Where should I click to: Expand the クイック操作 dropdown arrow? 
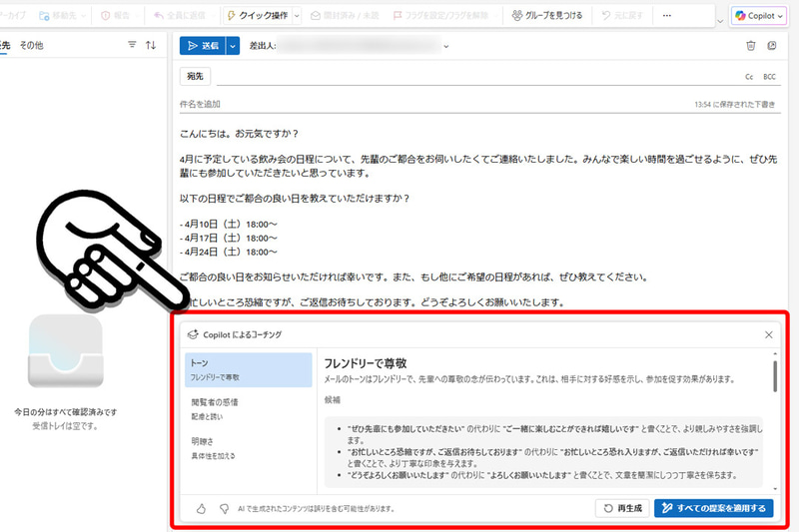pos(297,16)
